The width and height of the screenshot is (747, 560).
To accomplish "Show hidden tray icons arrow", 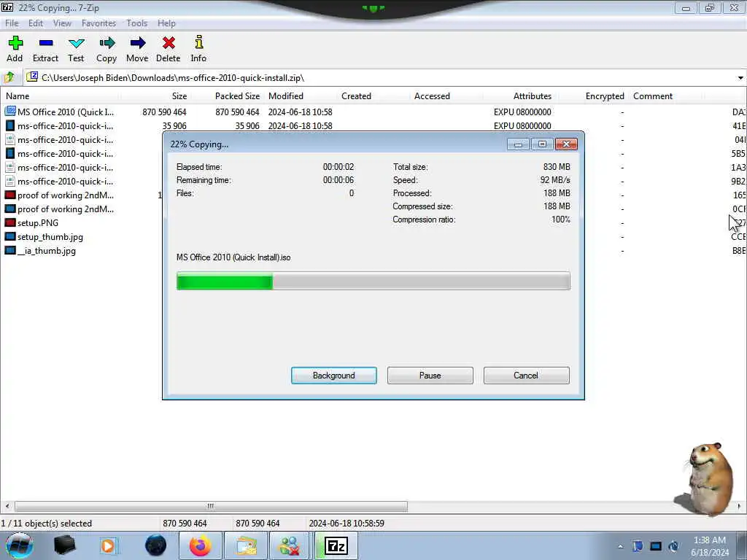I will click(x=620, y=546).
